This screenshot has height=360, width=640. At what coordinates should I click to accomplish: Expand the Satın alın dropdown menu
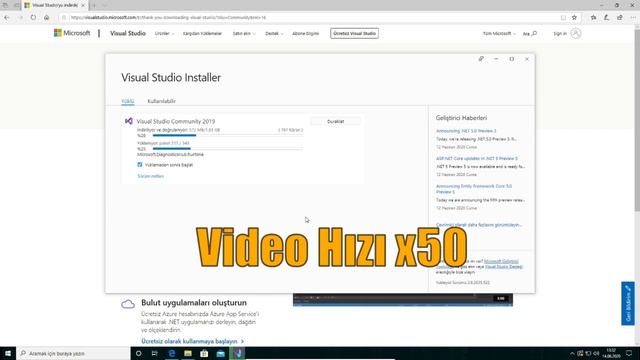click(244, 33)
